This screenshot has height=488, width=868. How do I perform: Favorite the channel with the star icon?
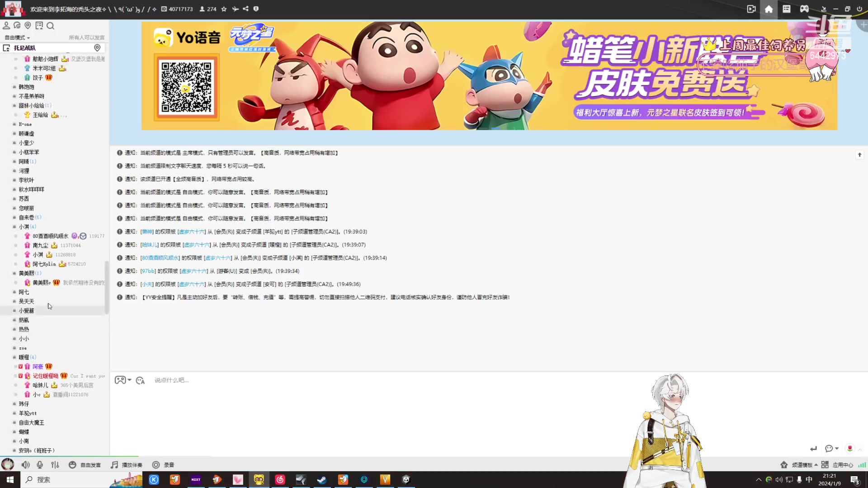(224, 9)
